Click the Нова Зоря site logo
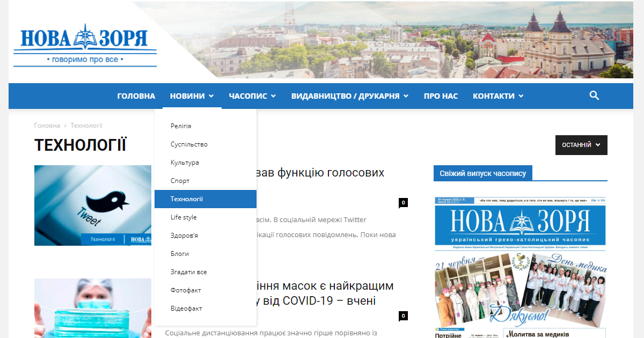The width and height of the screenshot is (644, 338). [x=85, y=45]
